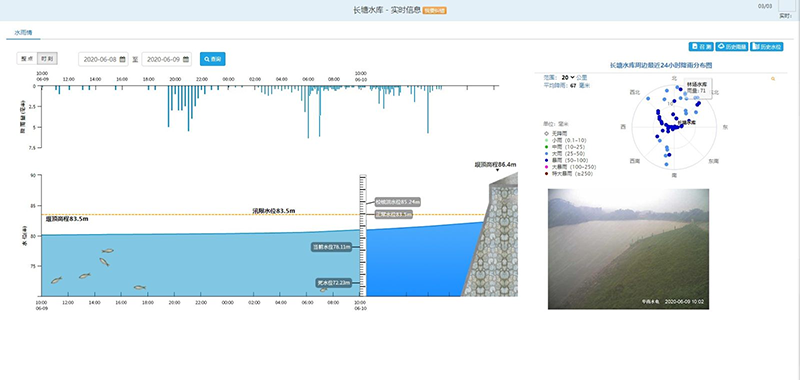This screenshot has width=800, height=380.
Task: Click the orange magnifier icon above the radar chart
Action: tap(773, 79)
